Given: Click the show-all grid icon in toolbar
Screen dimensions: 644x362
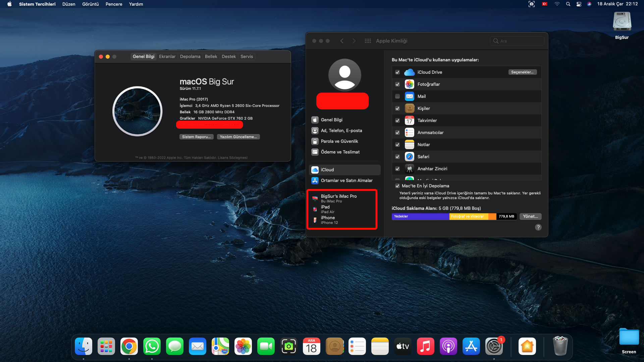Looking at the screenshot, I should [x=368, y=41].
